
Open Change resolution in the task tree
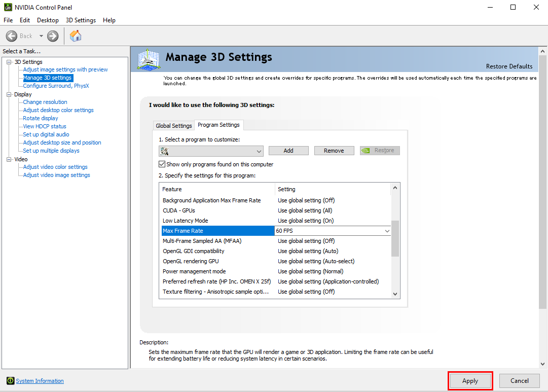[x=45, y=102]
